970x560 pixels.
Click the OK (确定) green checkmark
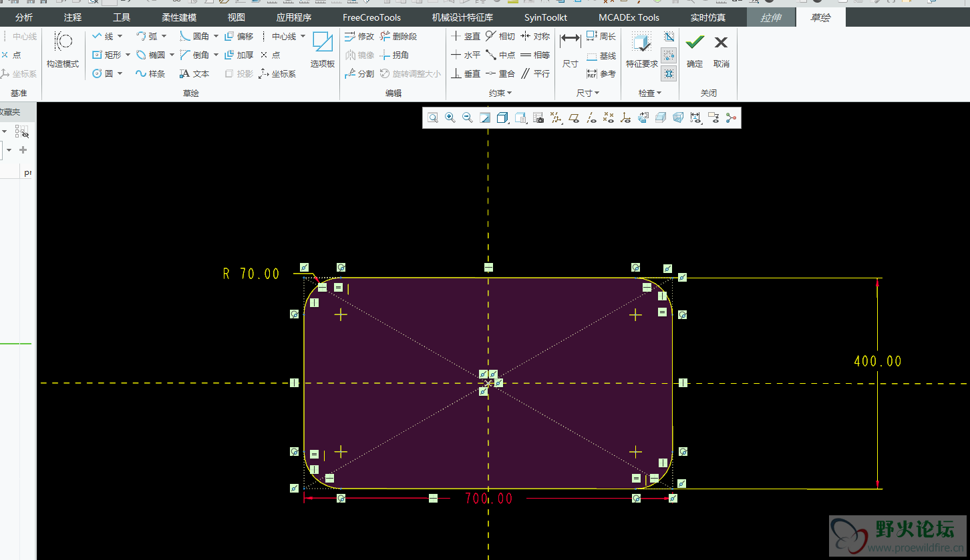pos(695,51)
